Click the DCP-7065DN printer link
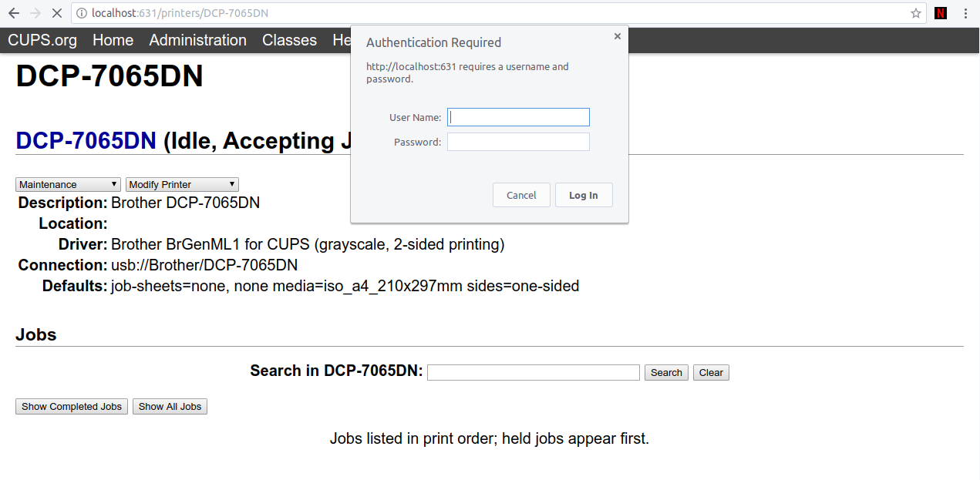Screen dimensions: 980x480 (x=86, y=141)
